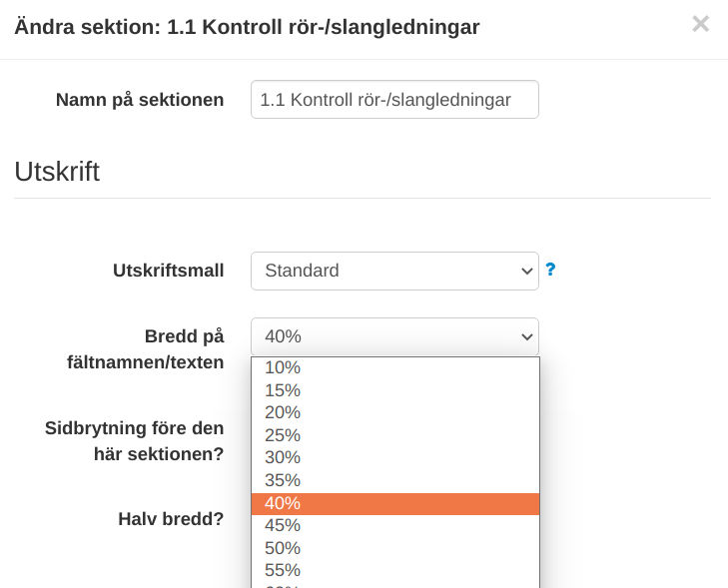Collapse the Bredd på fältnamnen dropdown
This screenshot has width=728, height=588.
(x=394, y=337)
